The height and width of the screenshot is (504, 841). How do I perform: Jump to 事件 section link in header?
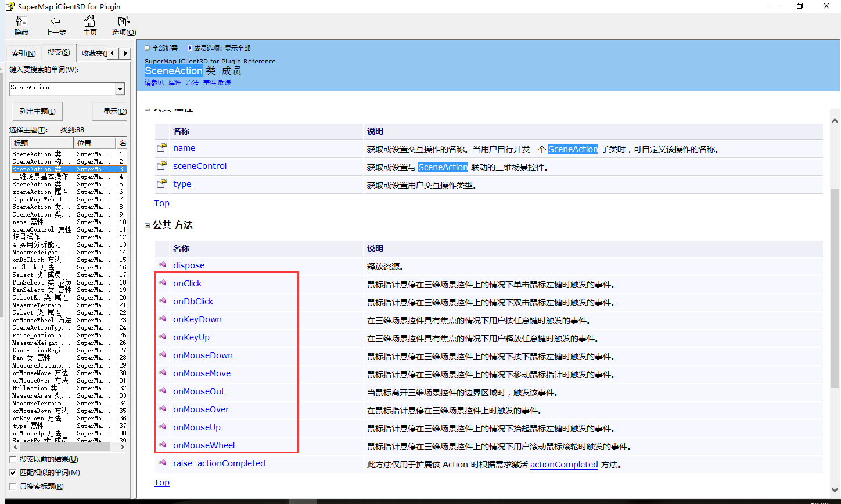(x=210, y=83)
